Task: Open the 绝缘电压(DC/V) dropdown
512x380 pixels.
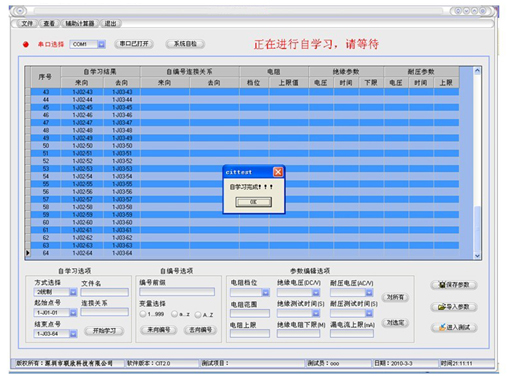Action: [x=316, y=293]
